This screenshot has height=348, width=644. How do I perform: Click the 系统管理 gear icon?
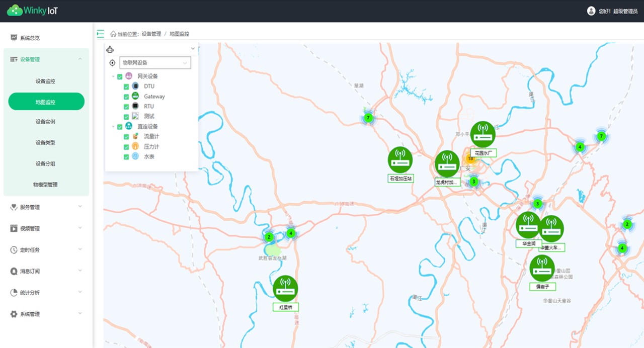tap(14, 314)
